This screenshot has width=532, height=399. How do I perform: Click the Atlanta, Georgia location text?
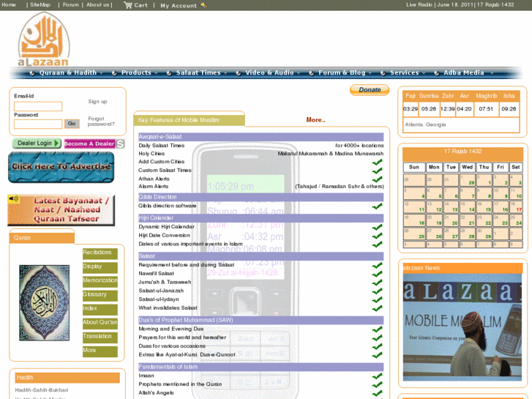click(425, 124)
